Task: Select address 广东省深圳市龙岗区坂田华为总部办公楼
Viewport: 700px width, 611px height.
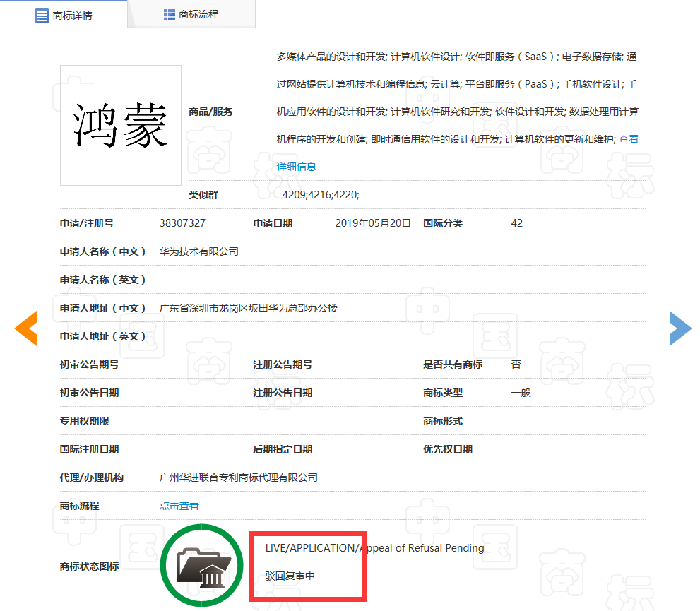Action: pyautogui.click(x=248, y=308)
